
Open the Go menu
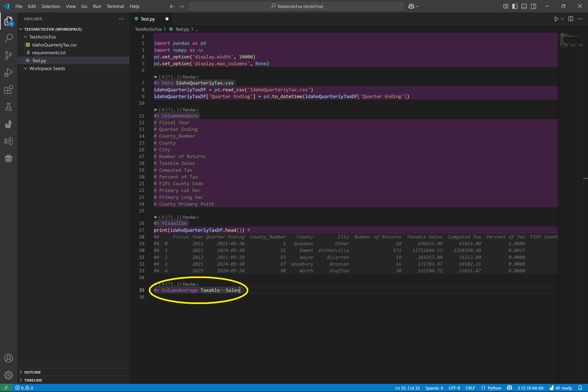pos(84,6)
